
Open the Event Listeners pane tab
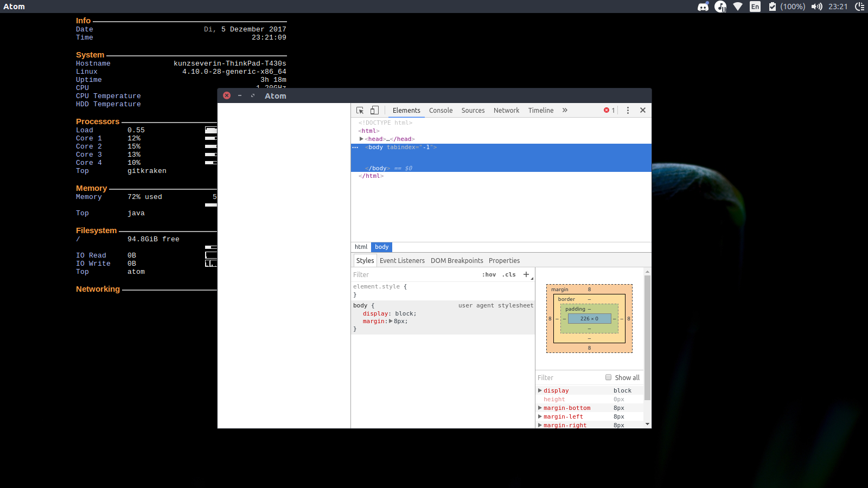pos(402,261)
